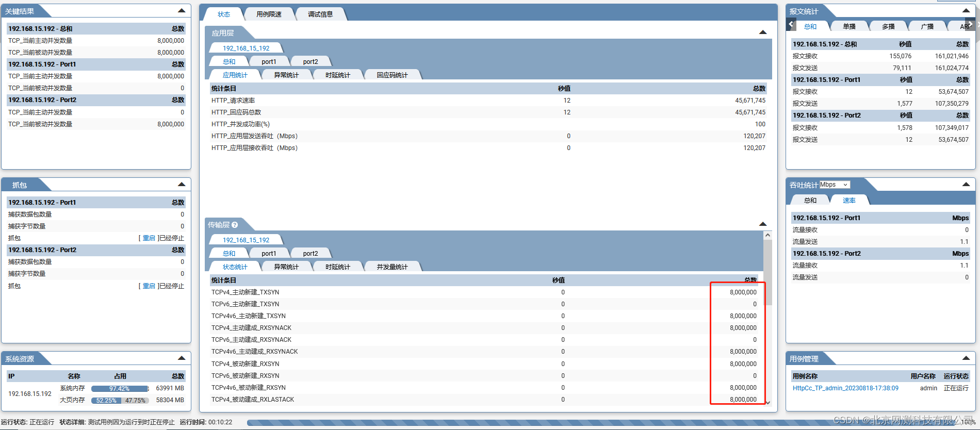
Task: Collapse the 系统资源 panel
Action: tap(182, 358)
